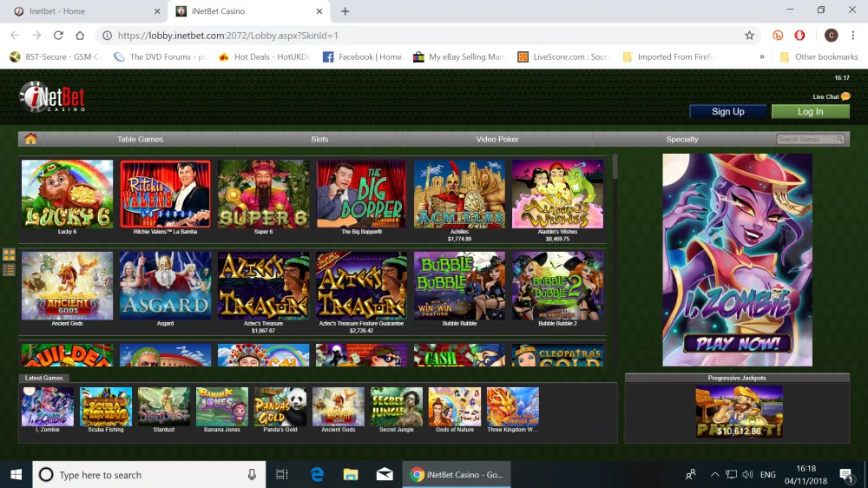Open the Action Center notifications icon

[x=845, y=475]
